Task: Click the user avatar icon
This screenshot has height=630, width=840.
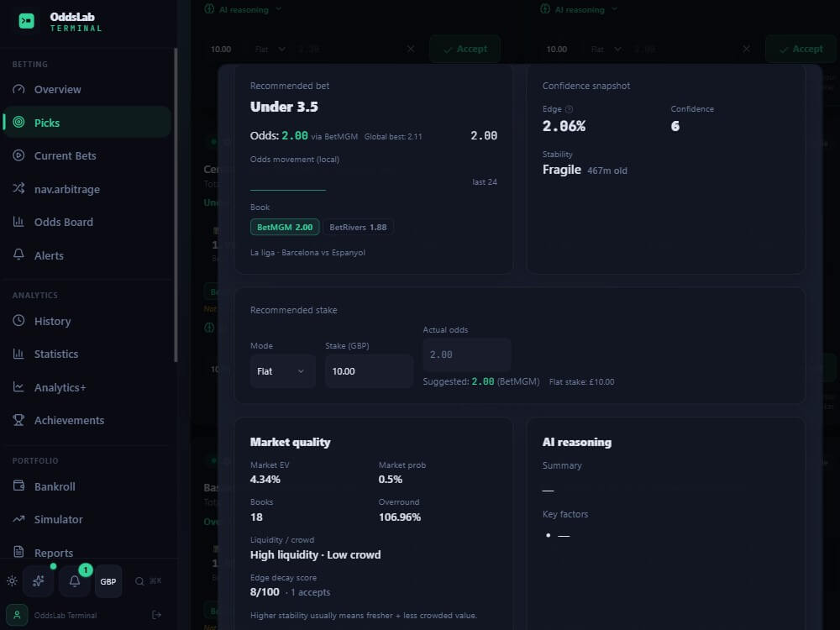Action: point(17,615)
